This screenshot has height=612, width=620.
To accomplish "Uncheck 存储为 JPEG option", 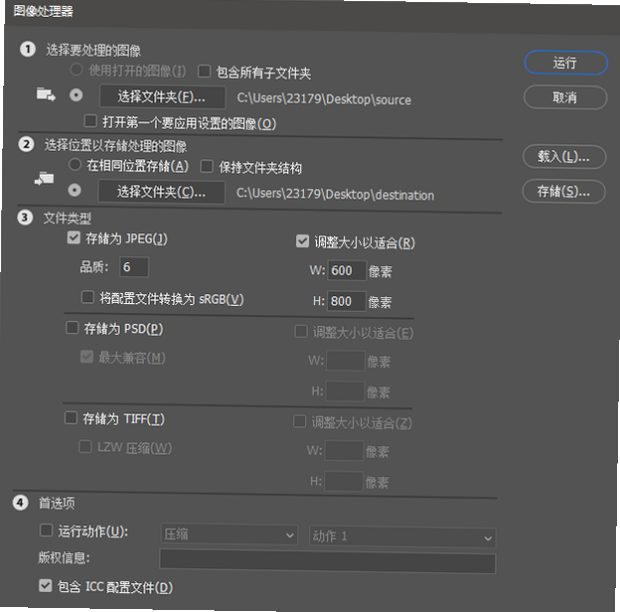I will [74, 237].
